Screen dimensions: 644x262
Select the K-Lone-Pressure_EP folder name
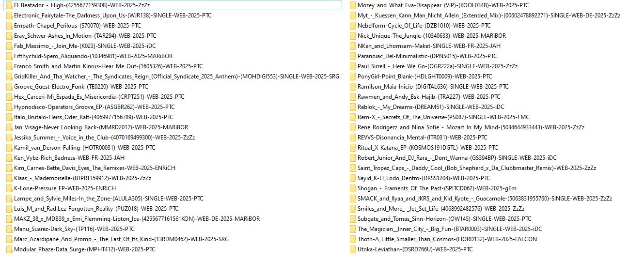pos(65,188)
